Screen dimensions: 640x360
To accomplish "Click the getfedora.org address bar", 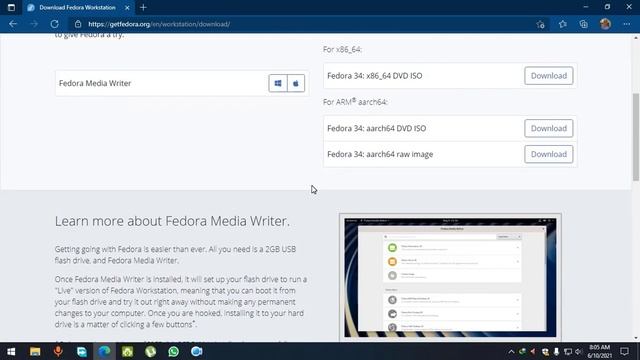I will pyautogui.click(x=302, y=24).
